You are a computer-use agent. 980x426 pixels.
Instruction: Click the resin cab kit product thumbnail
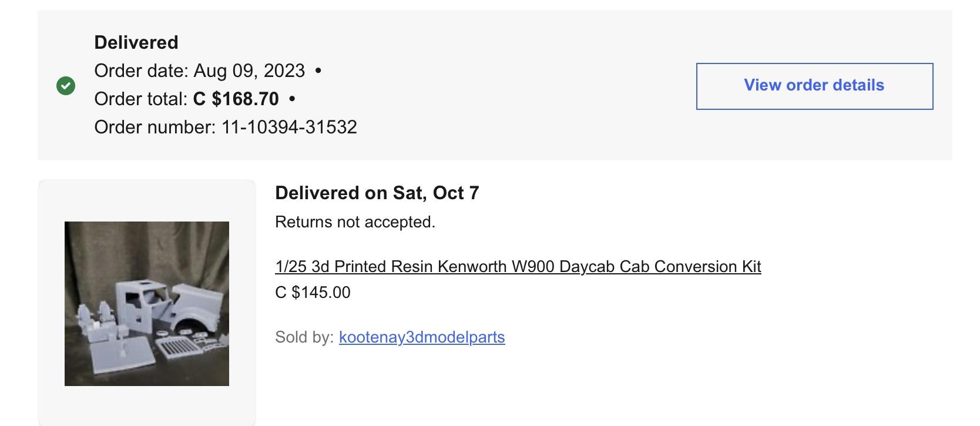[147, 303]
